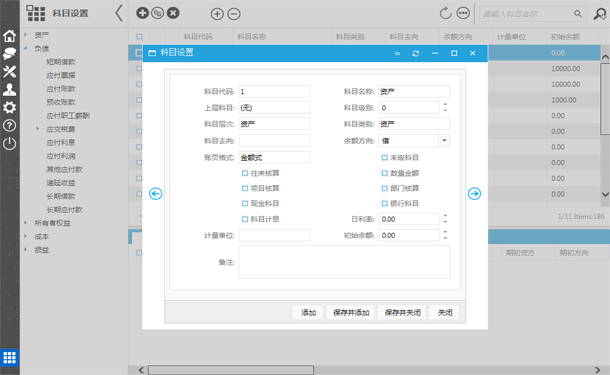Open the 余额方向 dropdown arrow

(x=444, y=140)
